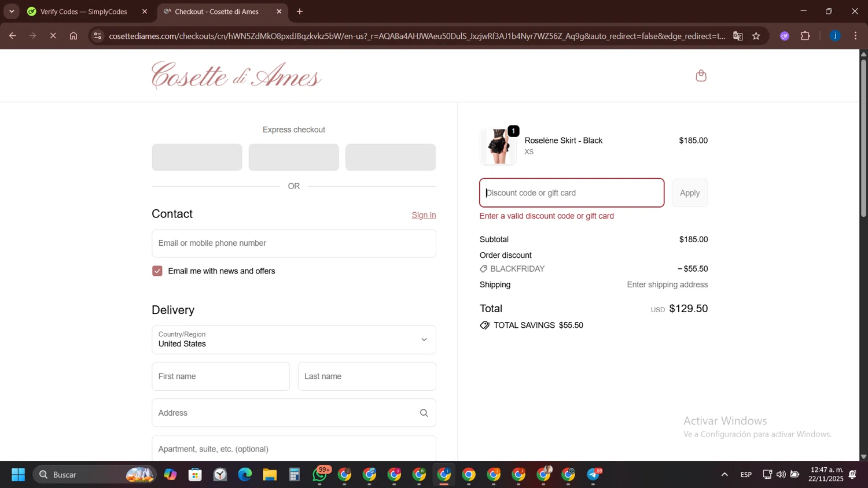Open the clock and date in taskbar
The width and height of the screenshot is (868, 488).
[826, 475]
